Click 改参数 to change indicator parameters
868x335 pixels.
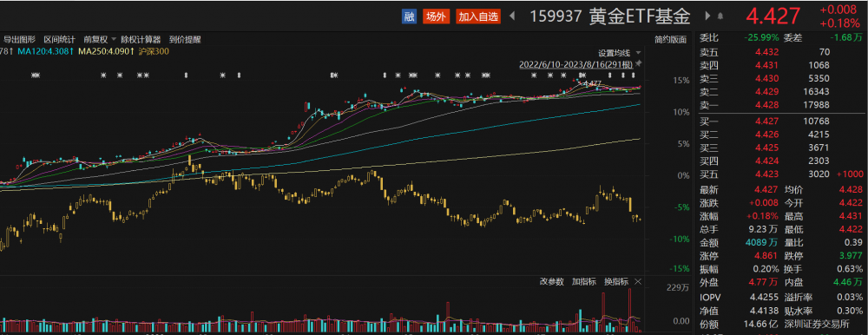(552, 282)
